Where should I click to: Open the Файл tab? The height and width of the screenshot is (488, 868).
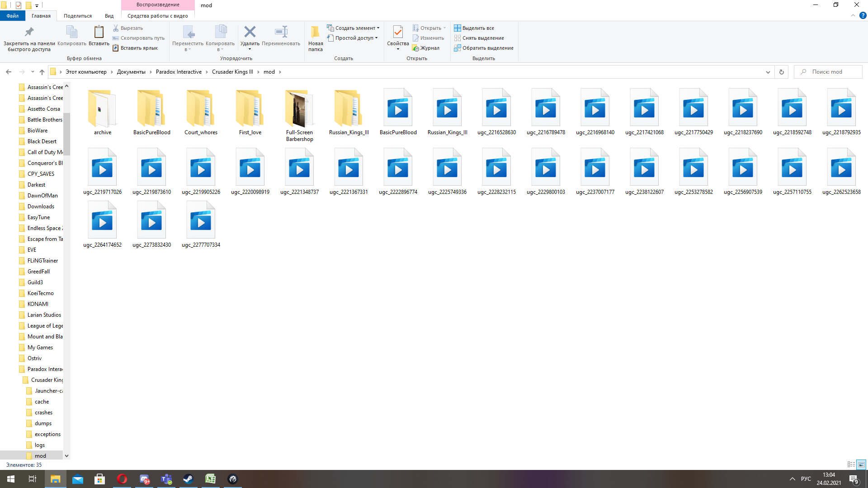click(13, 16)
